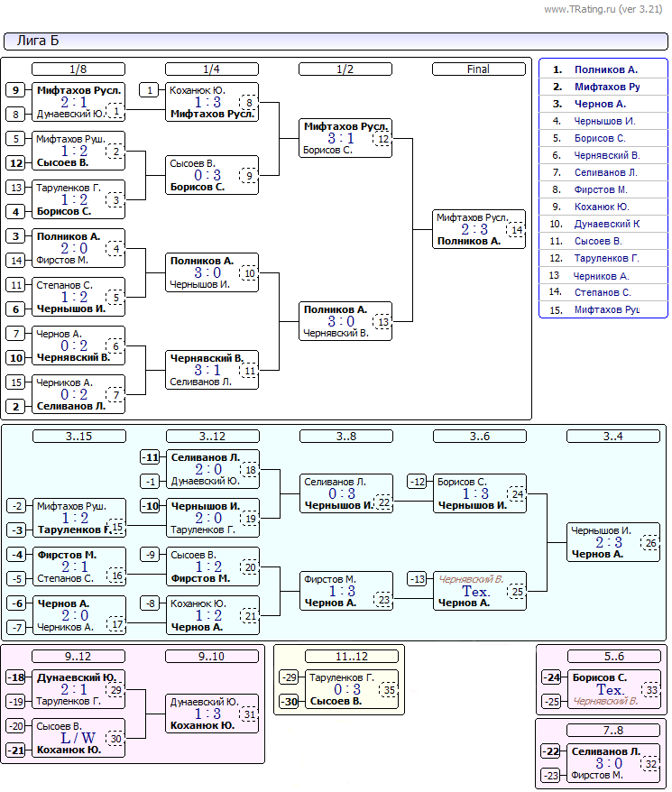Click ranking row 7. Селиванов Л.
This screenshot has height=792, width=672.
click(x=603, y=173)
